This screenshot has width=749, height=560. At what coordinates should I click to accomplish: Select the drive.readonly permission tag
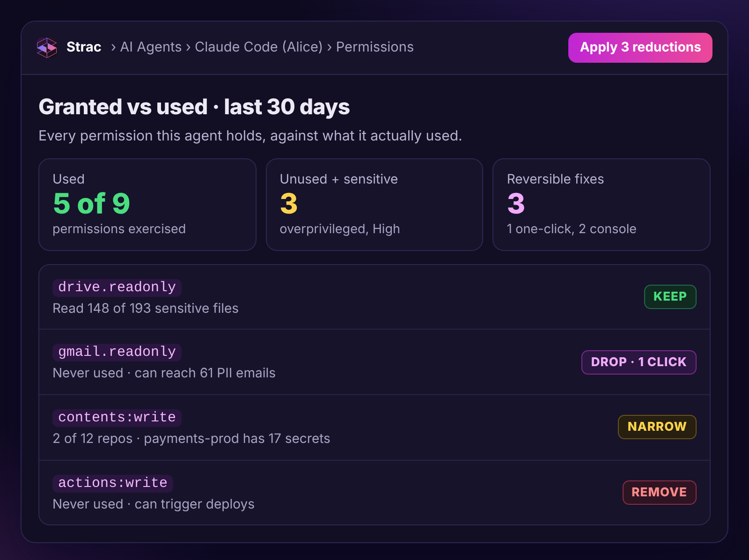click(x=117, y=287)
